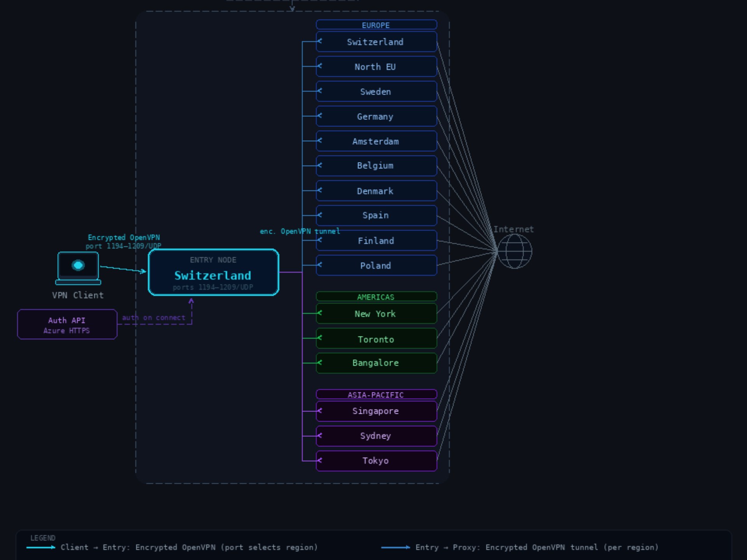Select the Tokyo proxy node
The height and width of the screenshot is (560, 747).
click(375, 460)
